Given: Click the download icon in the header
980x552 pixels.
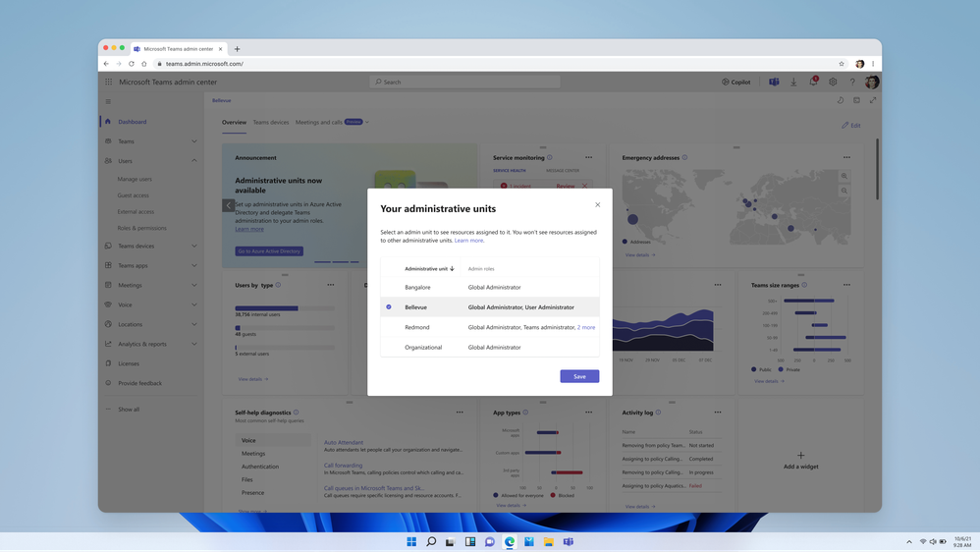Looking at the screenshot, I should [x=793, y=82].
